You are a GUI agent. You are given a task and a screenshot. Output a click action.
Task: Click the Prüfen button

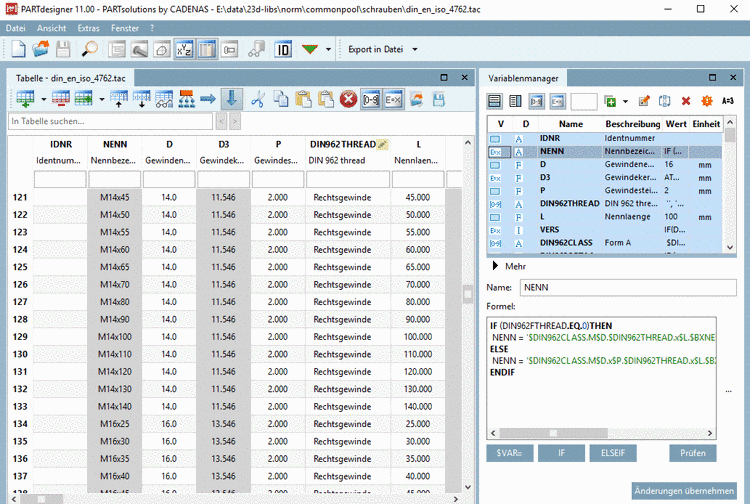pyautogui.click(x=693, y=453)
